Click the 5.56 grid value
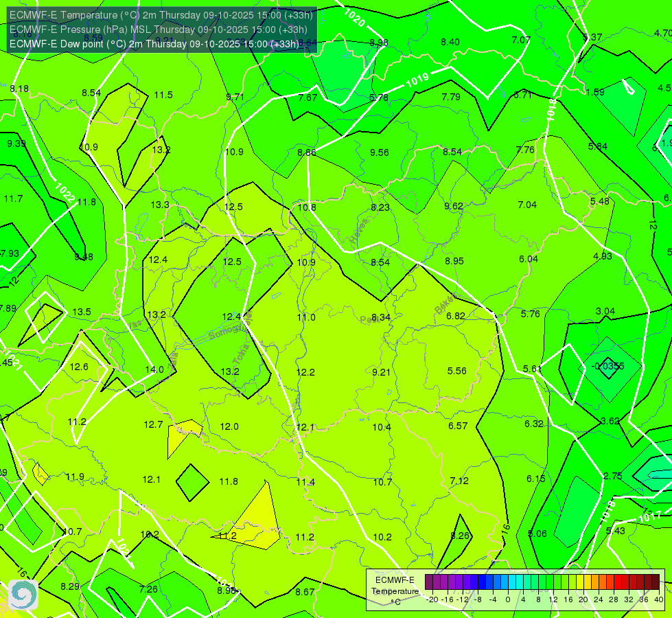The height and width of the screenshot is (618, 672). click(x=457, y=371)
